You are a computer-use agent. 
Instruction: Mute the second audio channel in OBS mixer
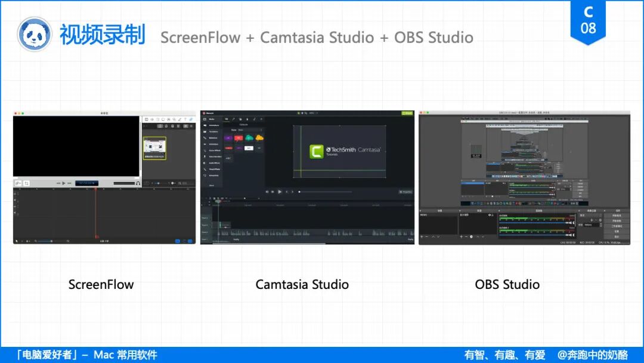[x=571, y=235]
